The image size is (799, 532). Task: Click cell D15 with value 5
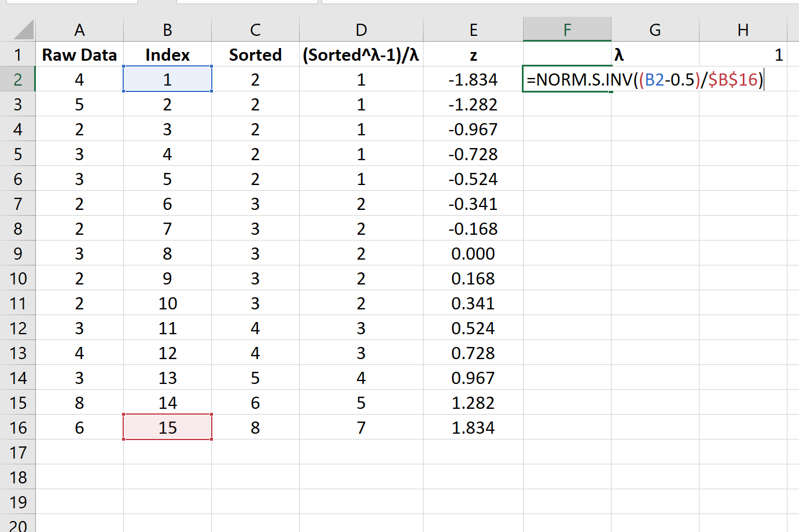[x=361, y=402]
